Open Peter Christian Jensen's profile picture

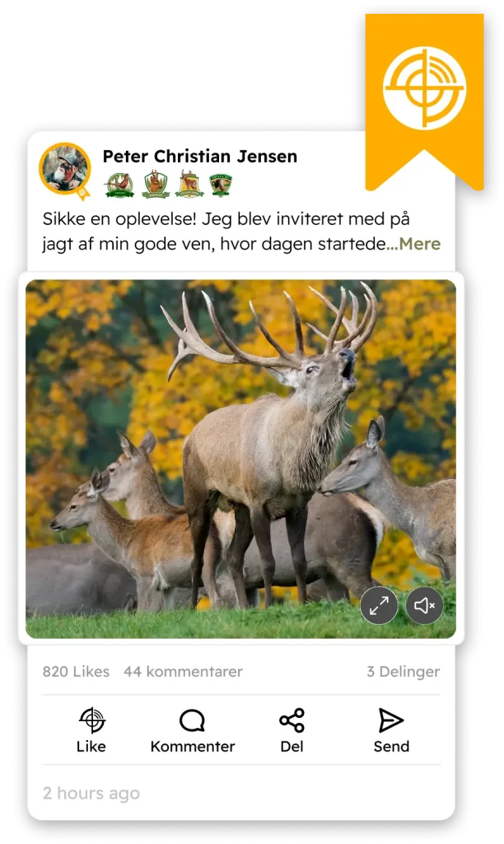click(64, 169)
